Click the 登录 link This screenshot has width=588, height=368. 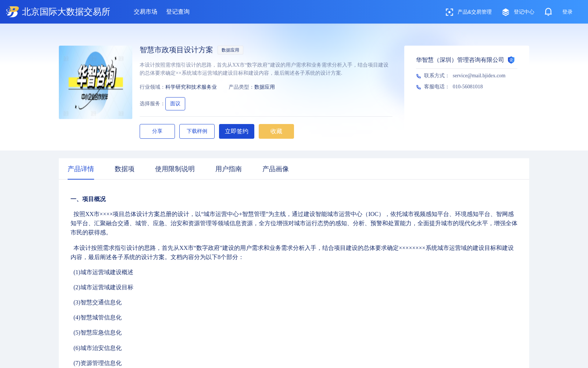[x=567, y=12]
